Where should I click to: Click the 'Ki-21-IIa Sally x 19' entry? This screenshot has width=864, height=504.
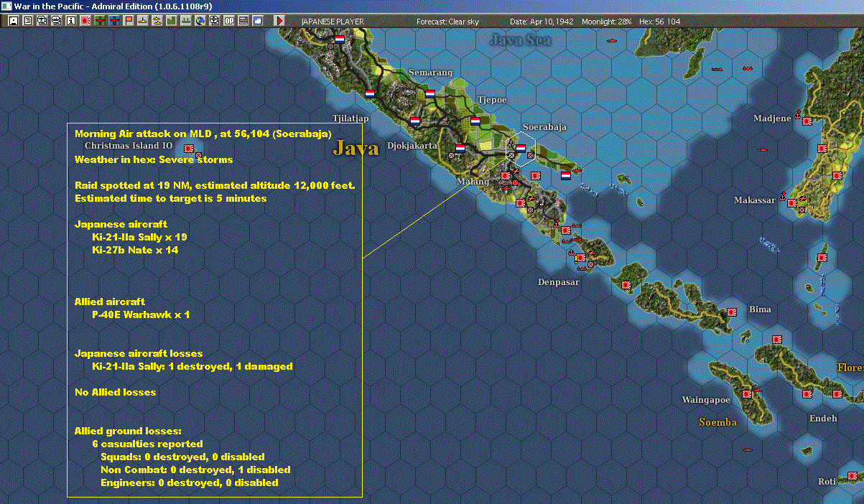140,237
